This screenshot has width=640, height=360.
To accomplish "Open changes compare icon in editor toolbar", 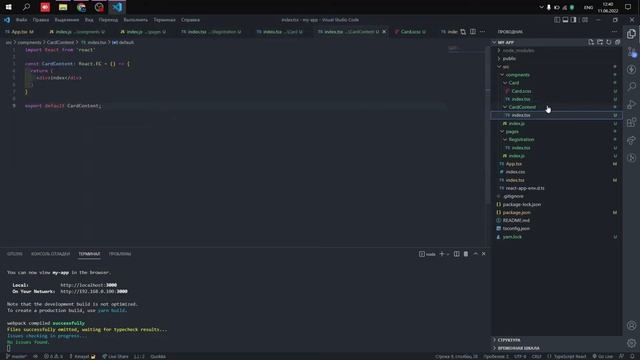I will point(463,31).
